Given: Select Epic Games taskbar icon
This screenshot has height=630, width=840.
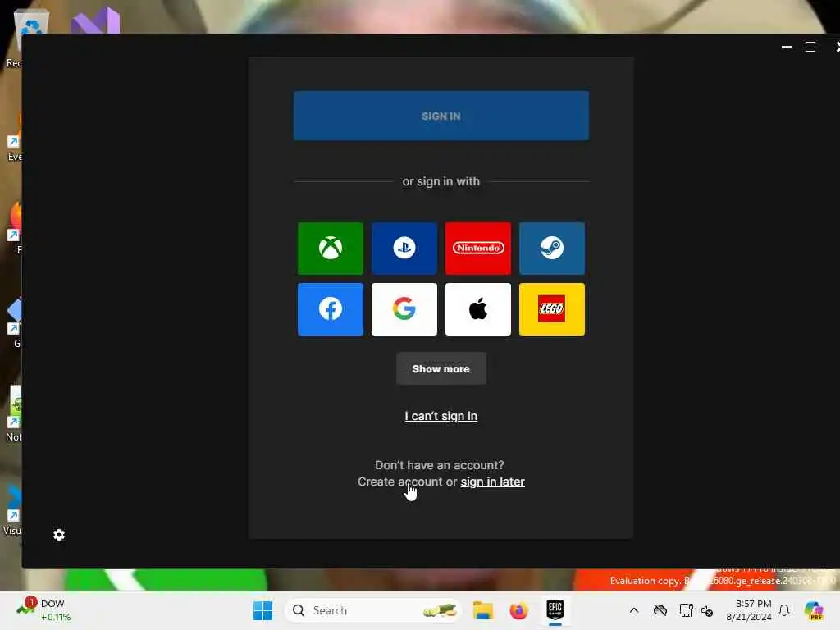Looking at the screenshot, I should [x=555, y=610].
